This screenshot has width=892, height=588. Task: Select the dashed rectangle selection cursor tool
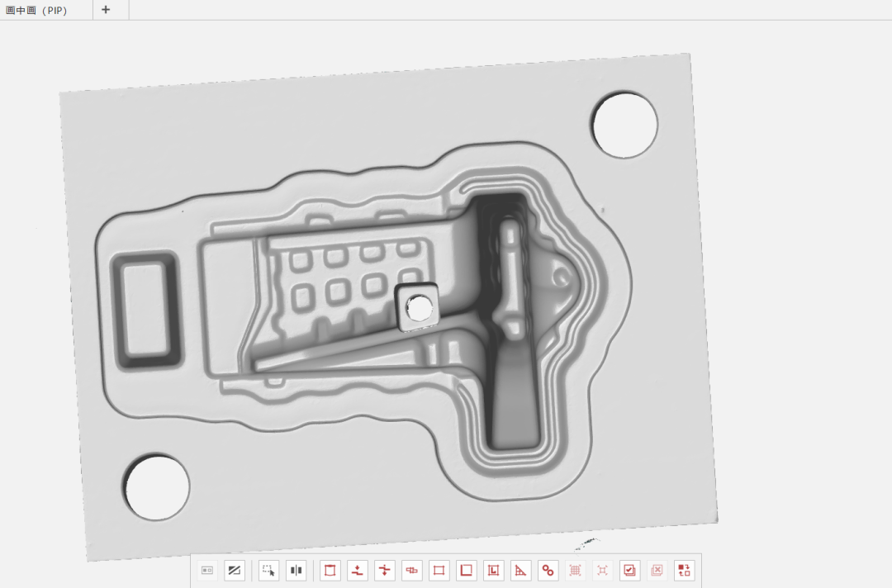pyautogui.click(x=268, y=571)
